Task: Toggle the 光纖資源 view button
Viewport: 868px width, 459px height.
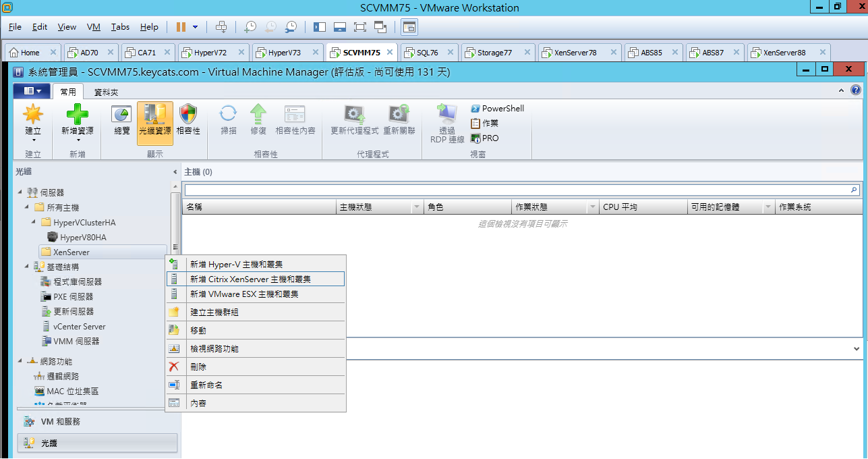Action: pyautogui.click(x=155, y=124)
